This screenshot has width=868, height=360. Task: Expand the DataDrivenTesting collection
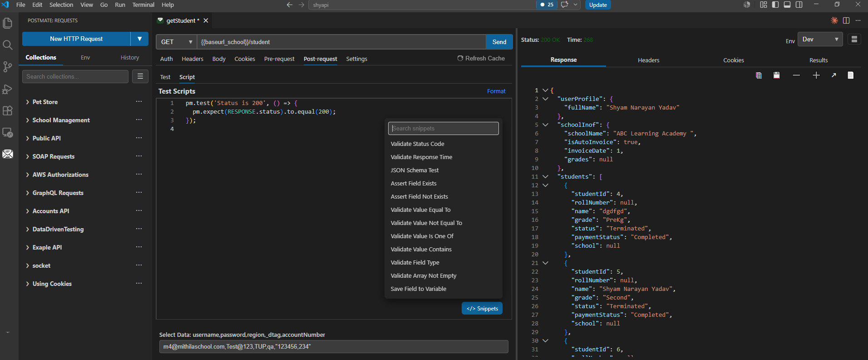pos(28,229)
